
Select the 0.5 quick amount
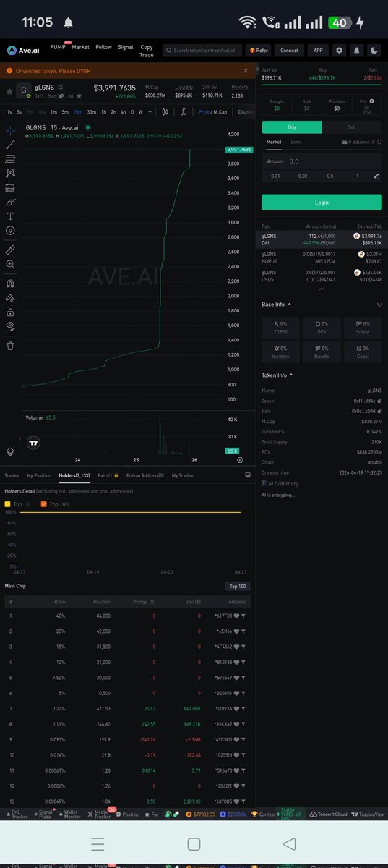click(330, 176)
